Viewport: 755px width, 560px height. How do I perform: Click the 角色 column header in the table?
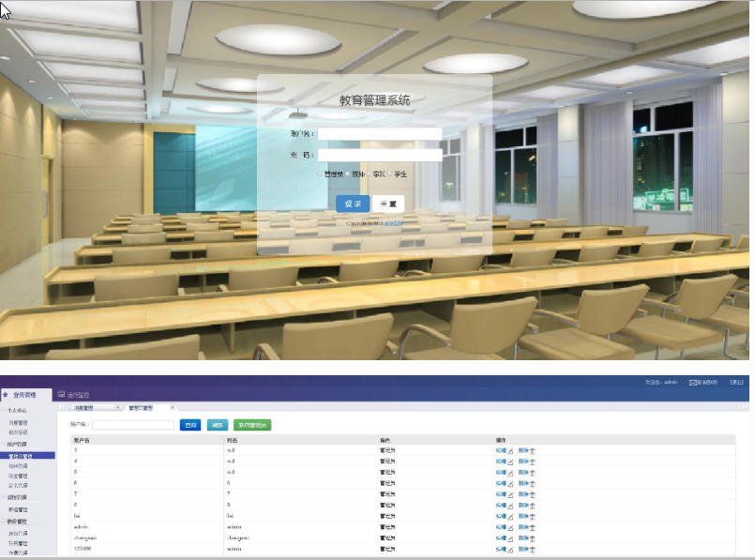[x=385, y=440]
